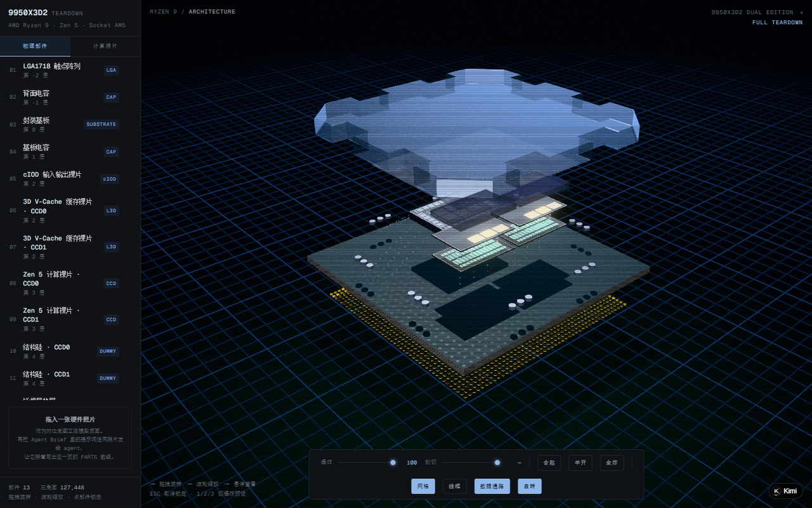Click the LGA tag badge
The height and width of the screenshot is (508, 812).
(x=111, y=70)
